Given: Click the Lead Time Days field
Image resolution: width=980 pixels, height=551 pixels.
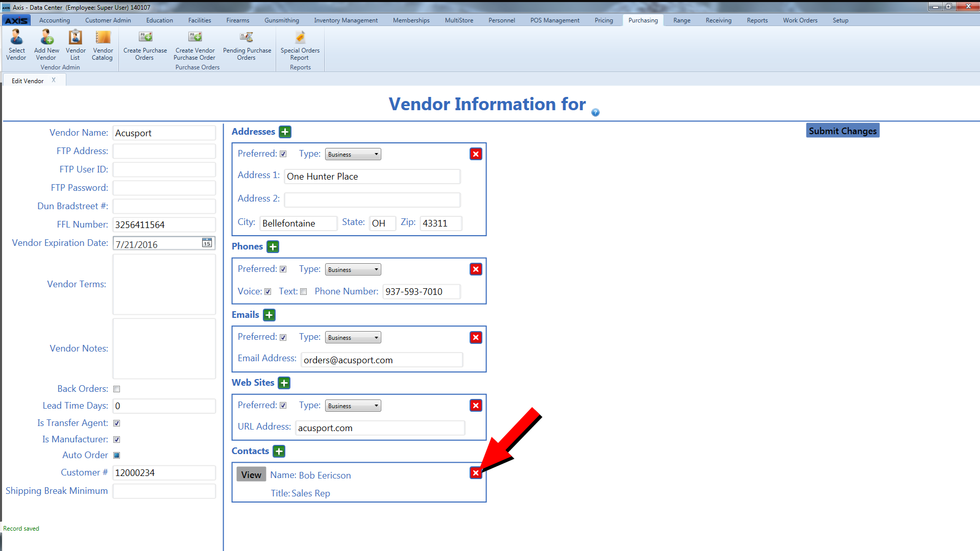Looking at the screenshot, I should (164, 406).
